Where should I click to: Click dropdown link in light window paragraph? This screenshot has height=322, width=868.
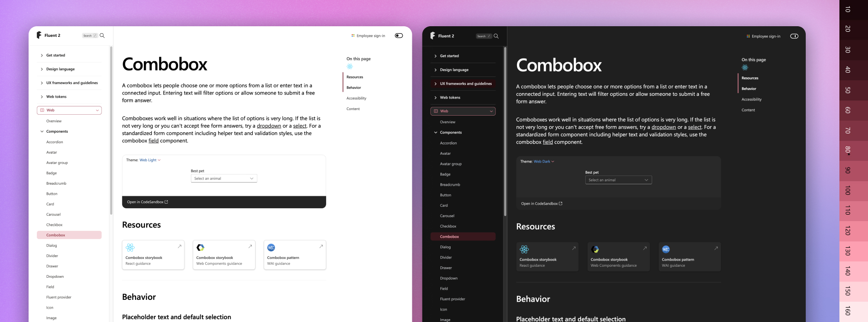coord(269,126)
